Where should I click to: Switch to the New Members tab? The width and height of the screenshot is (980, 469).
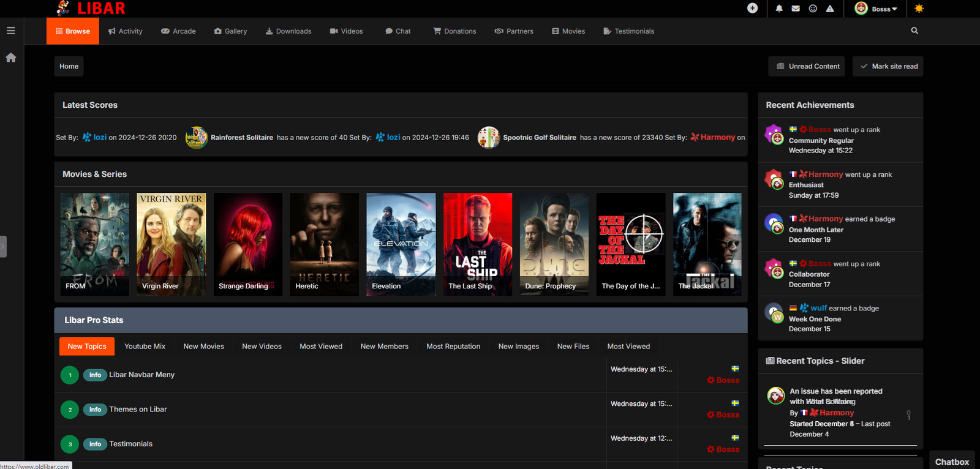(x=384, y=347)
